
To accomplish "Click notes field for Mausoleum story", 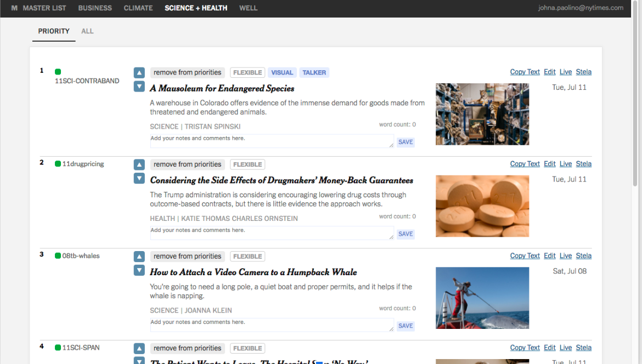I will (272, 141).
